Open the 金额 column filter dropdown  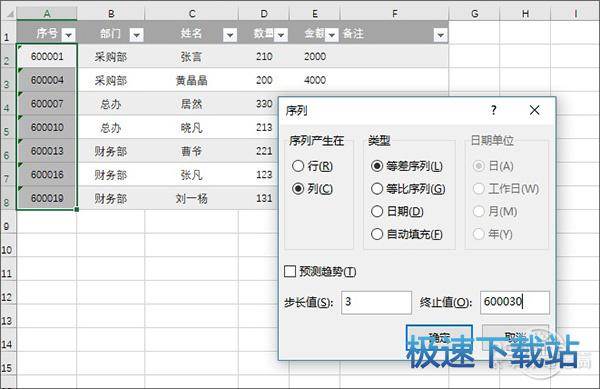point(332,35)
